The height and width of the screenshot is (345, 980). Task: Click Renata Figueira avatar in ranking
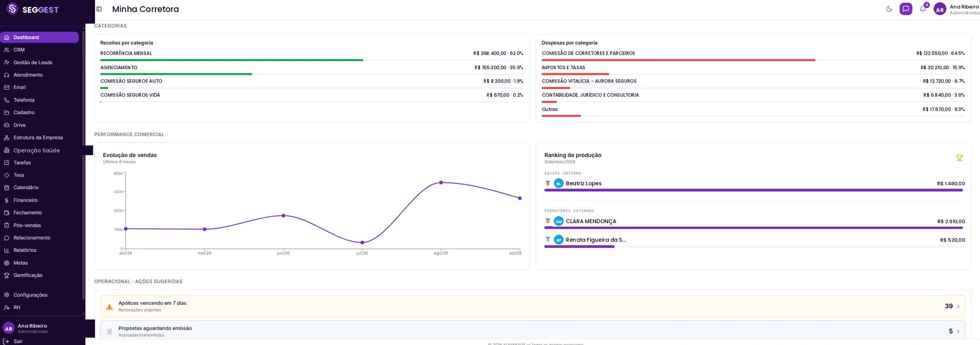[x=559, y=240]
